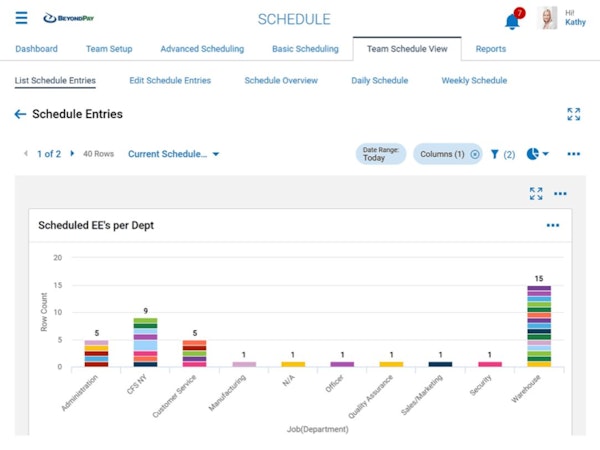This screenshot has width=600, height=450.
Task: Open the Reports tab
Action: click(490, 48)
